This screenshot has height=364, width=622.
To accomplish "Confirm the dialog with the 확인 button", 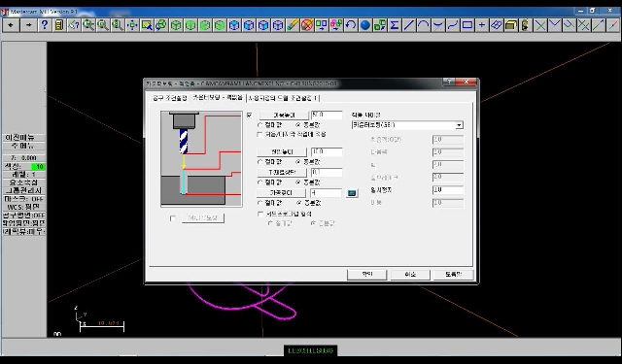I will [x=367, y=275].
